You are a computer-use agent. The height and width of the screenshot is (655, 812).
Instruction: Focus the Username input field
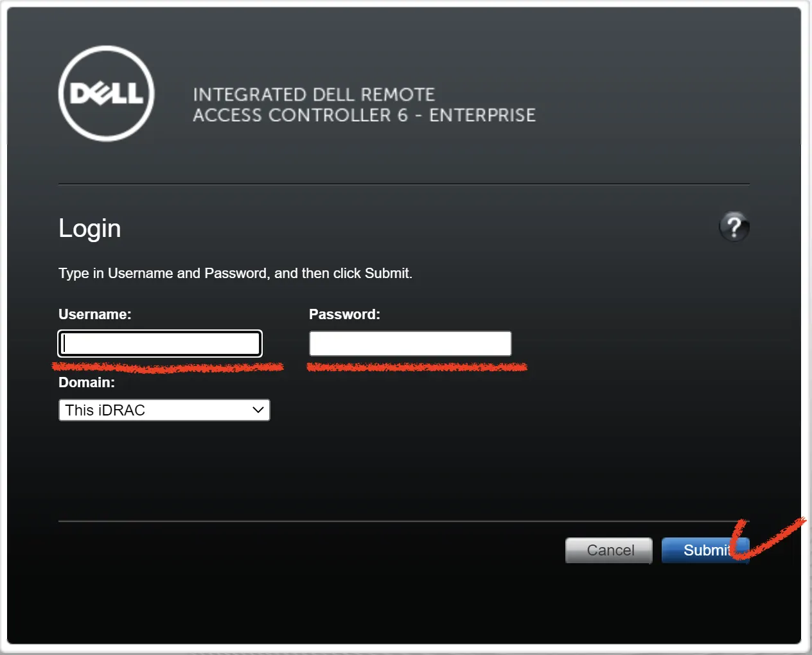[x=160, y=344]
